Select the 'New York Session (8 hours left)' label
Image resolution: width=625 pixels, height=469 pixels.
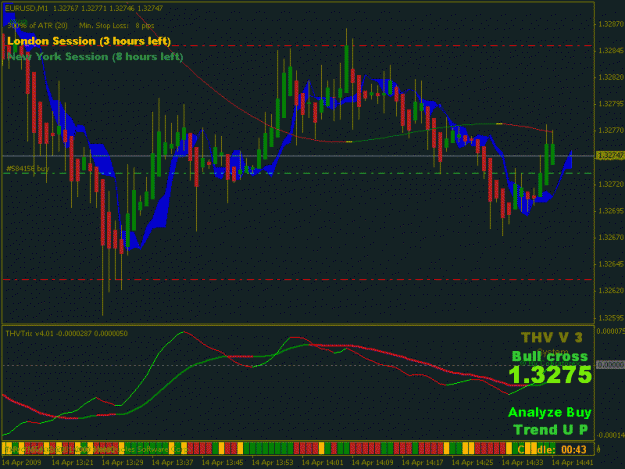tap(95, 57)
